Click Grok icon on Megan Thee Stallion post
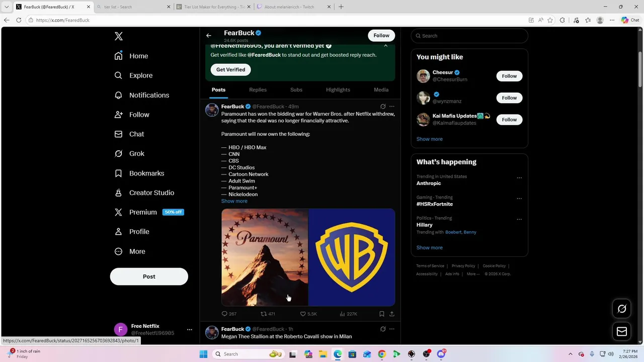 pos(383,329)
